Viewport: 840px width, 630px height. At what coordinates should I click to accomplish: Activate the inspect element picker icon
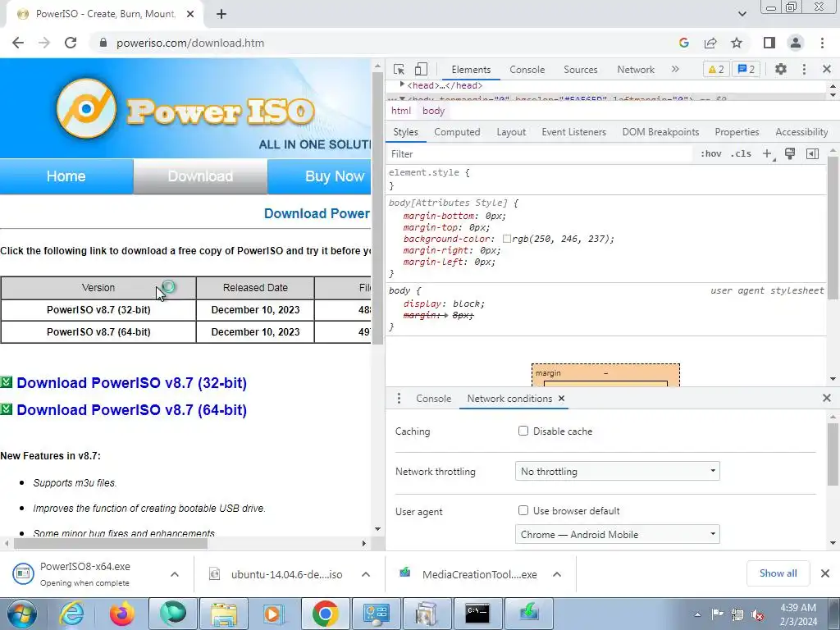[399, 69]
